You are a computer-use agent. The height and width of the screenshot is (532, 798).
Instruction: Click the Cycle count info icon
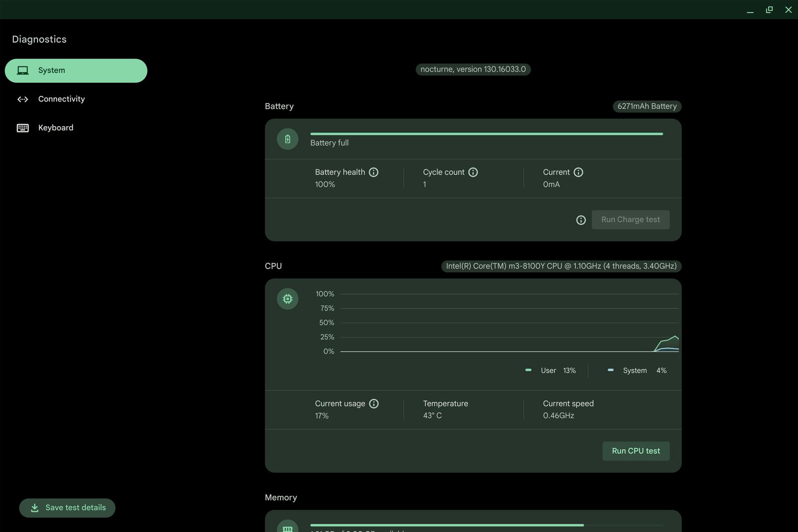pos(473,172)
